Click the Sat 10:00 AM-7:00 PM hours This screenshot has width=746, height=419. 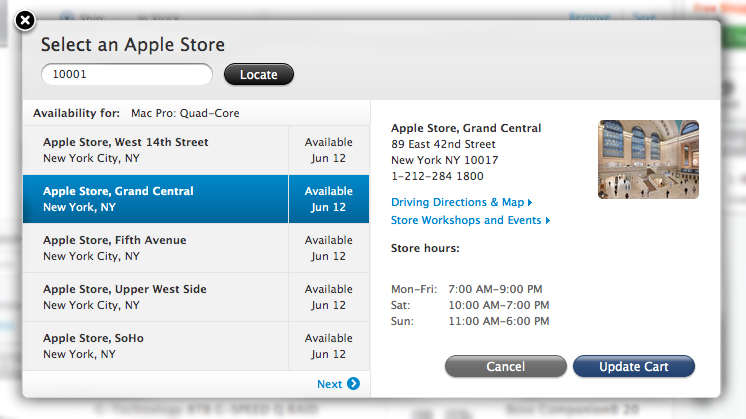pyautogui.click(x=470, y=305)
